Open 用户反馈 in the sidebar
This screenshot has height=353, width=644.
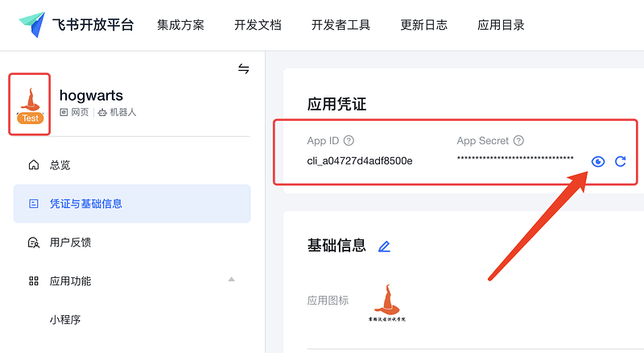70,243
